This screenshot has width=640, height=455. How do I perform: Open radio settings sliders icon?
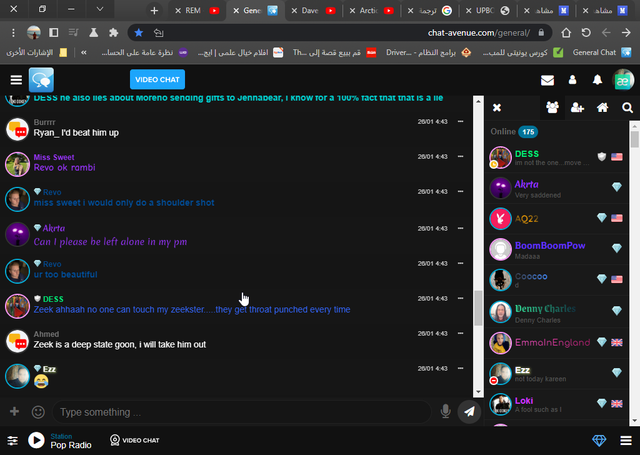coord(13,441)
